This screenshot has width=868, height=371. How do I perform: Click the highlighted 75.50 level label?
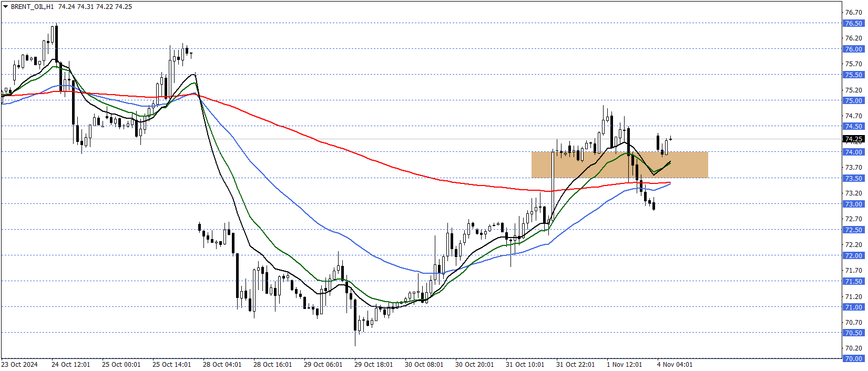(x=853, y=75)
